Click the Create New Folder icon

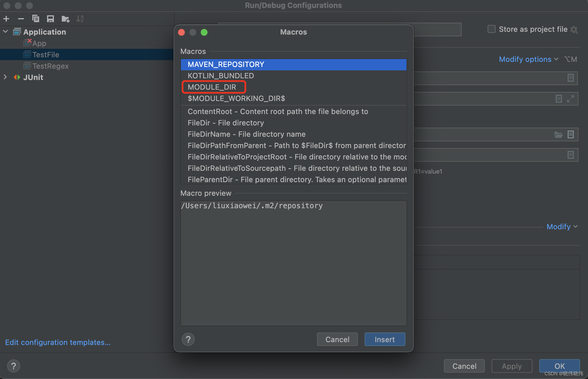(x=65, y=19)
